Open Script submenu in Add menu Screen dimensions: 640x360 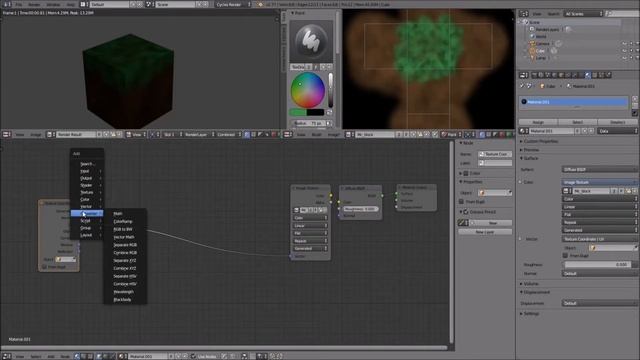pyautogui.click(x=87, y=221)
